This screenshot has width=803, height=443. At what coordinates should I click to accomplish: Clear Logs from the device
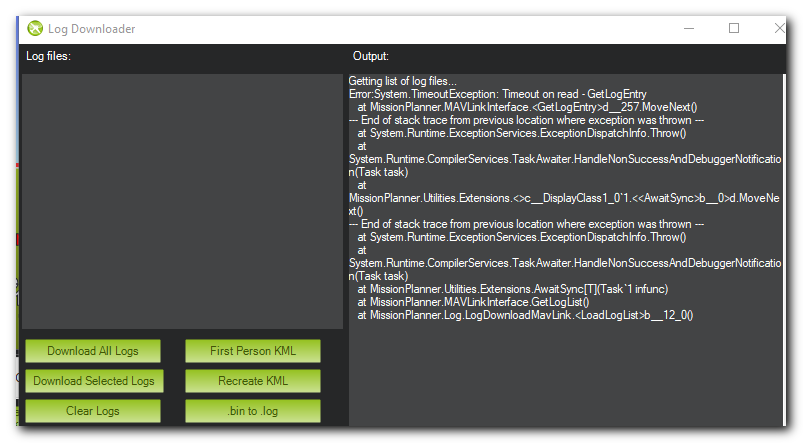pos(93,411)
